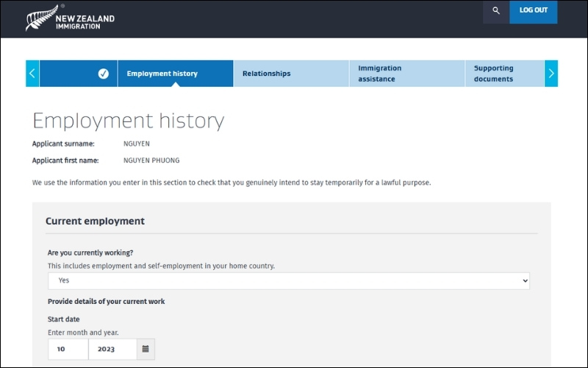Click the 'Are you currently working?' label
Screen dimensions: 588x368
[90, 252]
